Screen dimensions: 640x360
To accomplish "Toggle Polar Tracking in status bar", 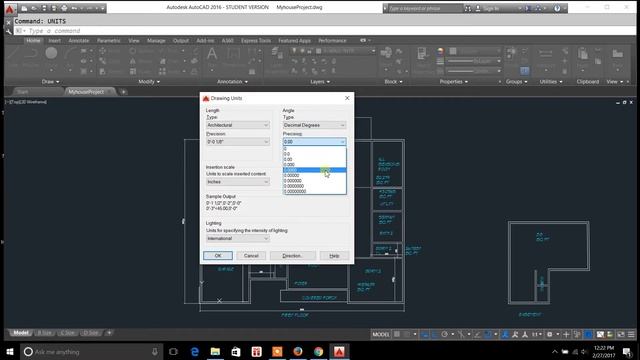I will (x=444, y=334).
